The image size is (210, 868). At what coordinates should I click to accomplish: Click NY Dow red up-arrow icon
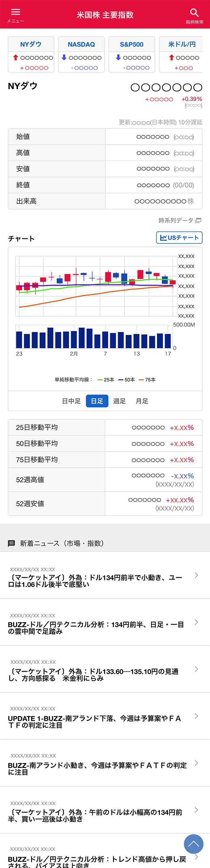coord(15,58)
